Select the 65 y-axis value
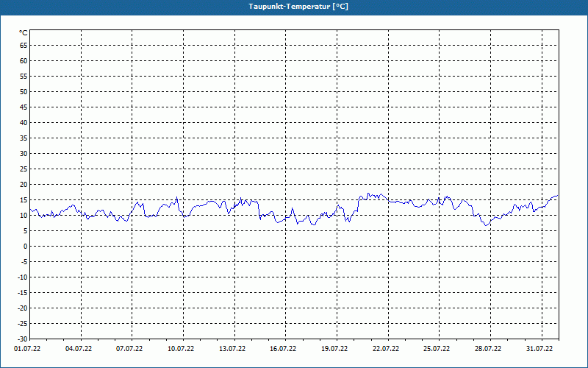The image size is (588, 368). 24,46
